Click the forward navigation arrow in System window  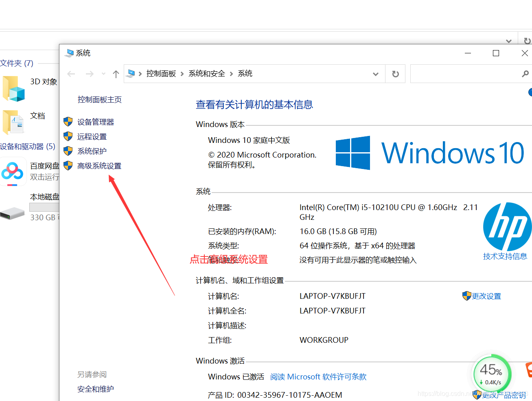tap(90, 74)
